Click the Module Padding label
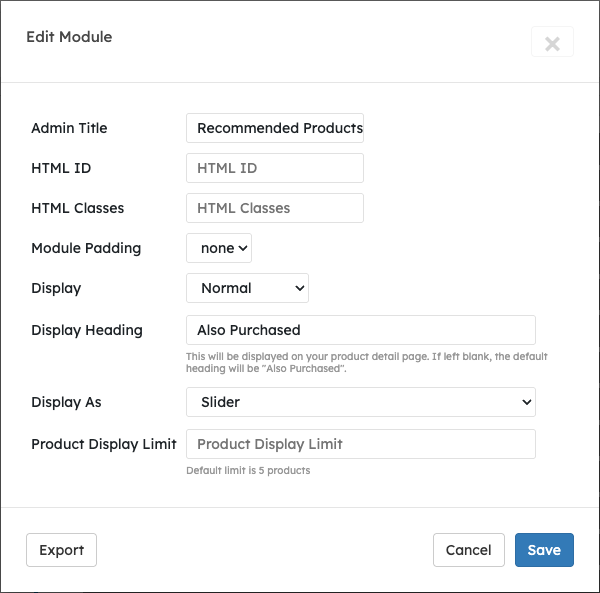Image resolution: width=600 pixels, height=593 pixels. (x=86, y=248)
